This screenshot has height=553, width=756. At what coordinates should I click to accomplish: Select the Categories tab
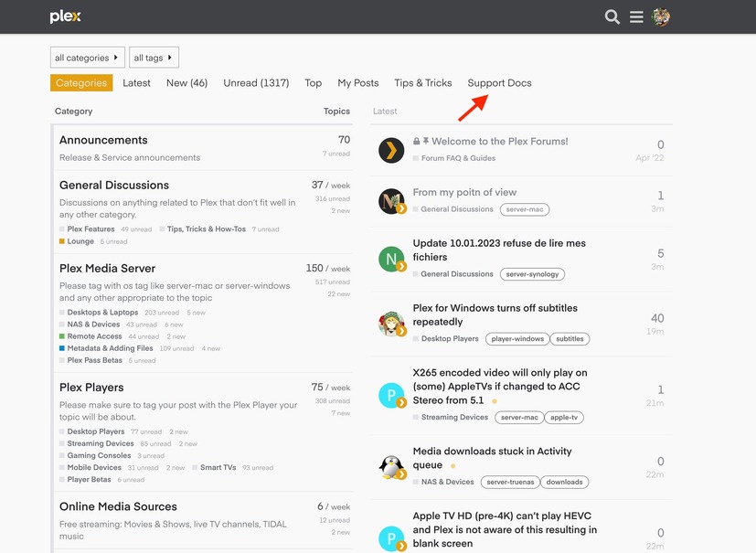click(81, 83)
